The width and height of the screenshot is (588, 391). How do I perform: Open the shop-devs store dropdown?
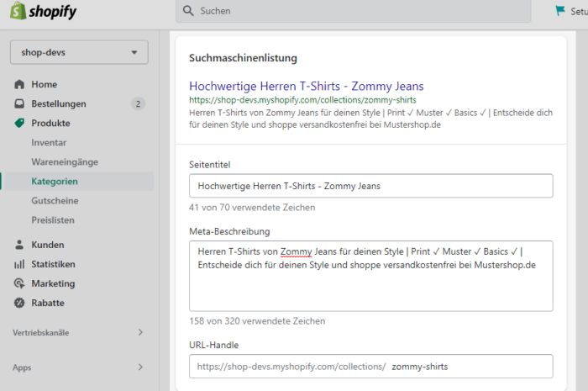79,52
